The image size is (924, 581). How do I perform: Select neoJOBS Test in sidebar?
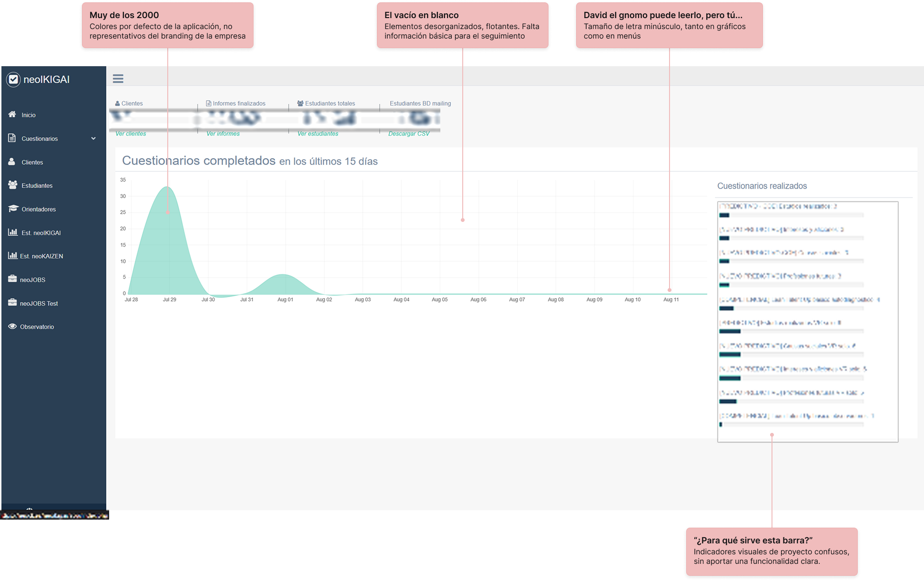click(x=39, y=303)
